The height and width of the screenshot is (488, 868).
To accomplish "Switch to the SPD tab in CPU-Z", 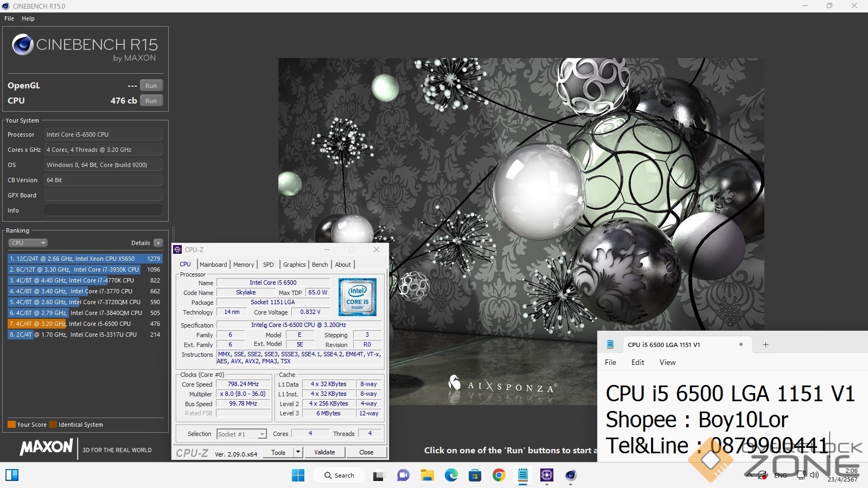I will pyautogui.click(x=269, y=265).
